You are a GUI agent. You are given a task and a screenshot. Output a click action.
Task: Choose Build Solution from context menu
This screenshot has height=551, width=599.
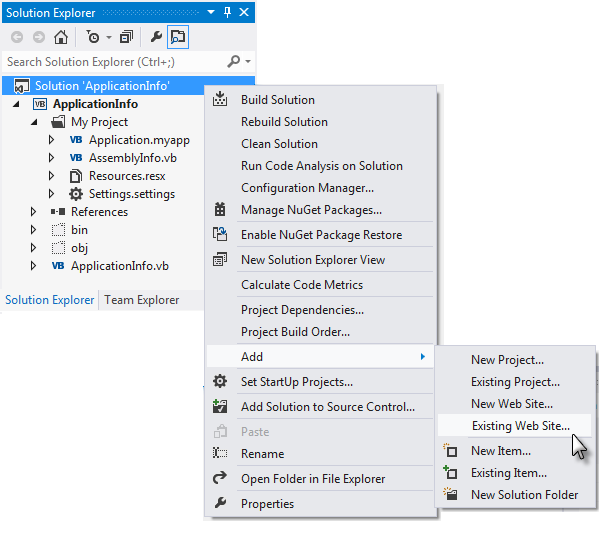click(278, 100)
